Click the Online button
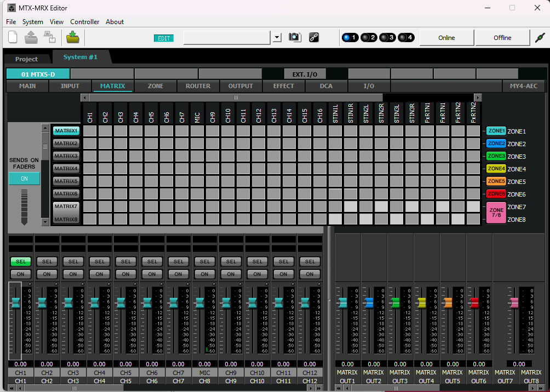Screen dimensions: 550x392 (446, 37)
